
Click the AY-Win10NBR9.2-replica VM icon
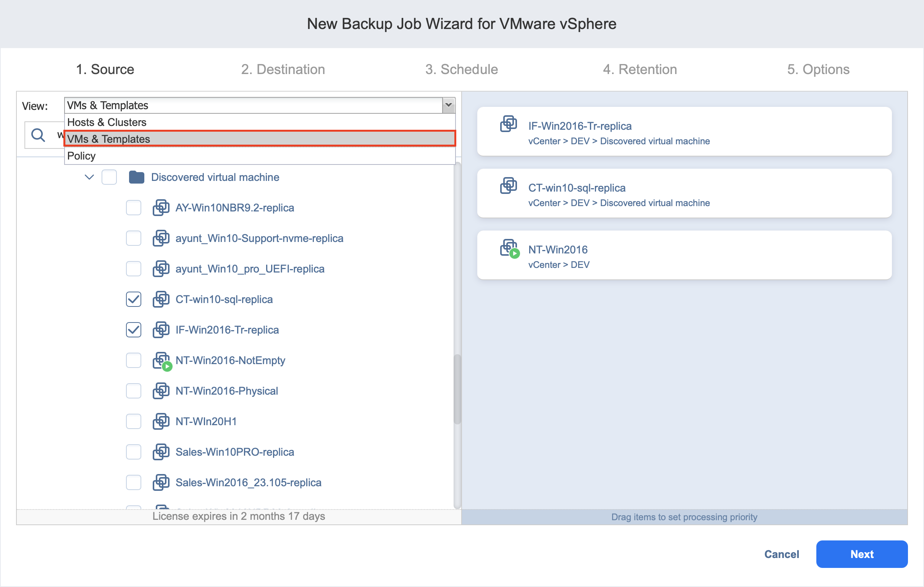(161, 208)
